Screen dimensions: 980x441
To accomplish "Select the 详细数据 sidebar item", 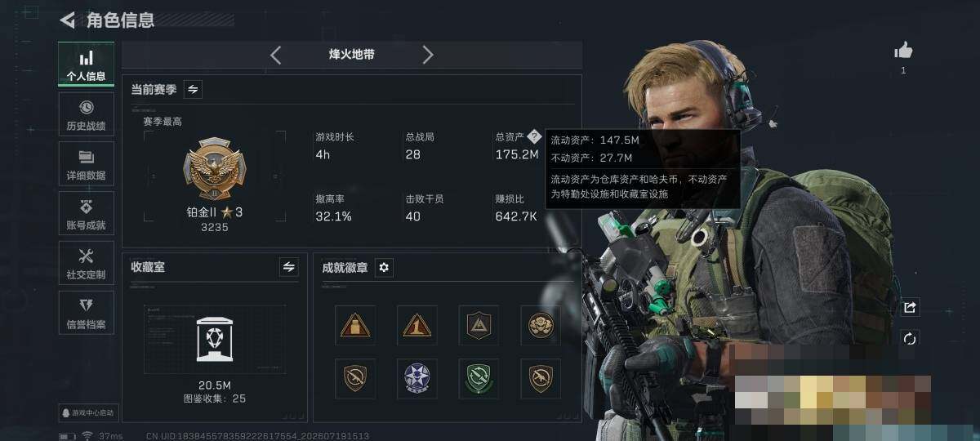I will 87,164.
